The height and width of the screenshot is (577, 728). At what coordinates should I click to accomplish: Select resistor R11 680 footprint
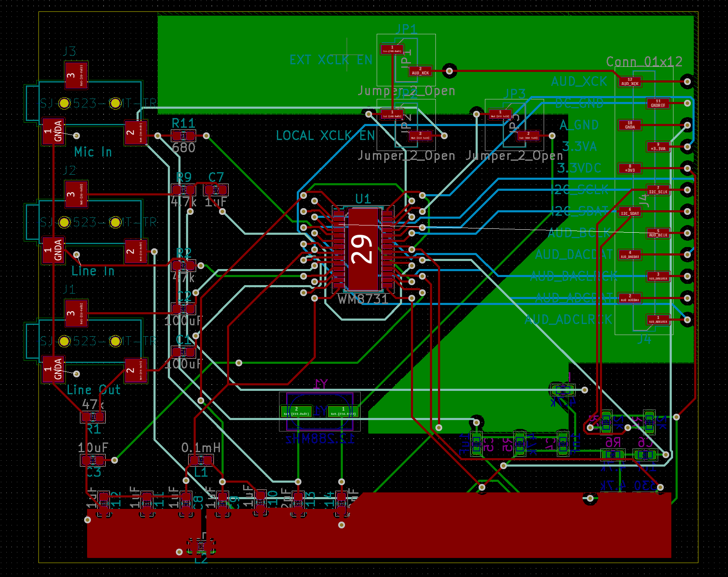tap(183, 136)
